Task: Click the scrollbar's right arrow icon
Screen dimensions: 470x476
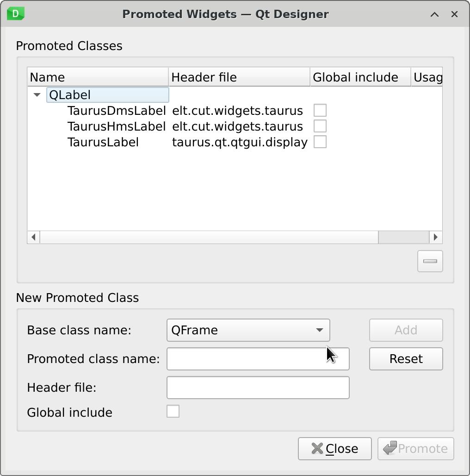Action: pyautogui.click(x=435, y=237)
